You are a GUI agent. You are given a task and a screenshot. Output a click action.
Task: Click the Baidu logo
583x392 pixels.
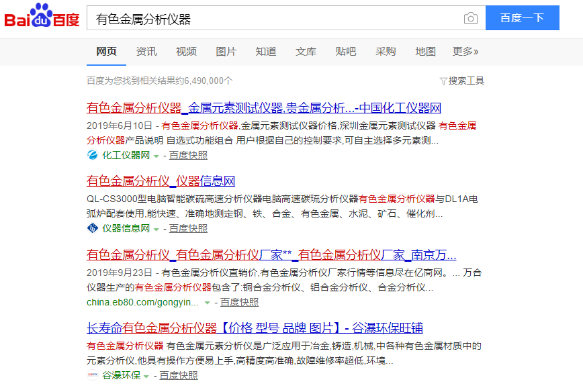pyautogui.click(x=42, y=15)
